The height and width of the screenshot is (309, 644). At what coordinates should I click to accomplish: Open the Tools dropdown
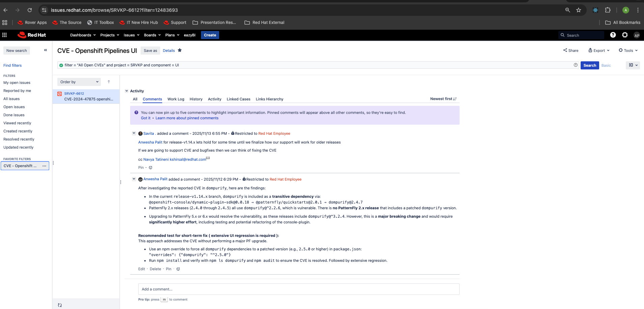pos(628,51)
